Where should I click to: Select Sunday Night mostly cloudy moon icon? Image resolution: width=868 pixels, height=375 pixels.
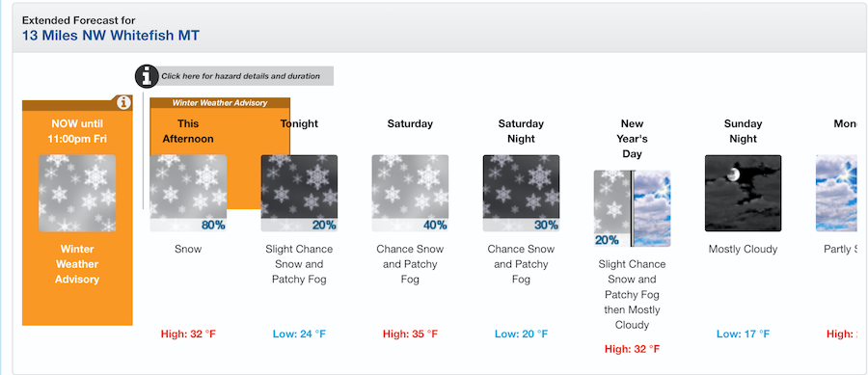pyautogui.click(x=743, y=193)
